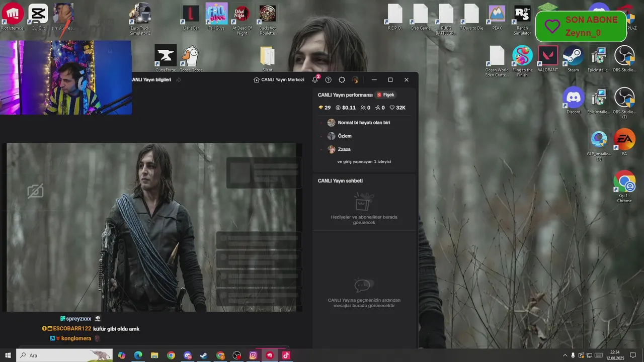Open VALORANT desktop shortcut

(x=548, y=59)
